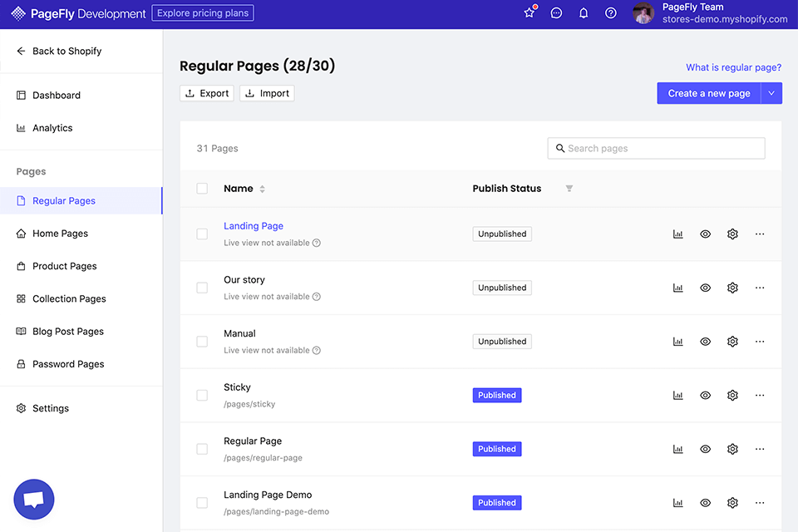Open the help question mark icon
Image resolution: width=798 pixels, height=532 pixels.
611,13
